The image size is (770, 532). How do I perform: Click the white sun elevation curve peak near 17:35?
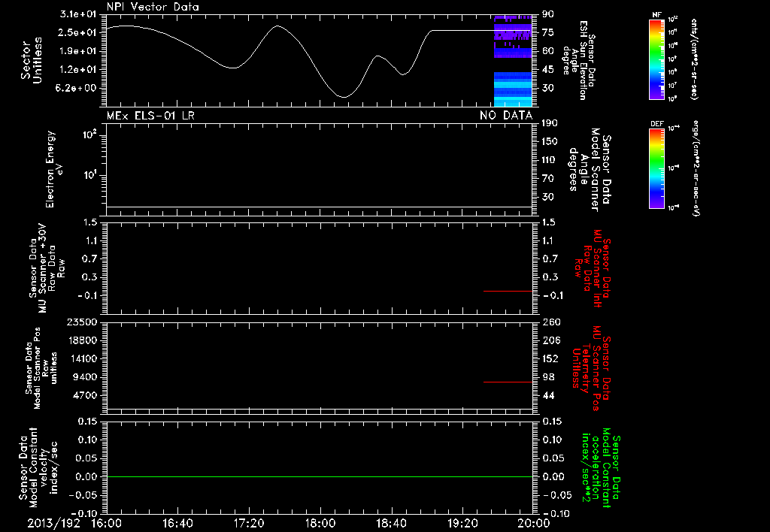[278, 26]
